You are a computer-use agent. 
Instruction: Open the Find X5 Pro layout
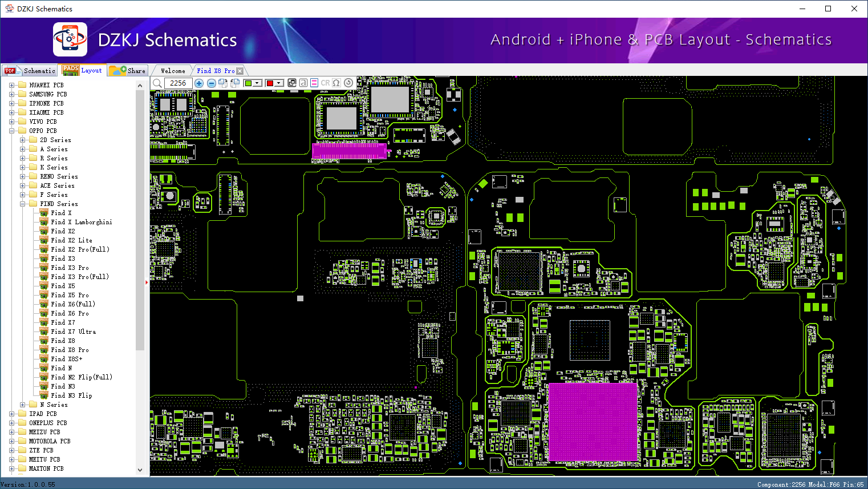click(x=70, y=295)
